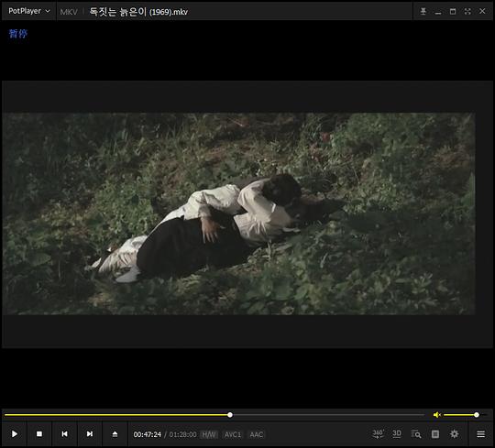Show the chapter/playlist panel icon
This screenshot has width=495, height=448.
click(x=435, y=434)
